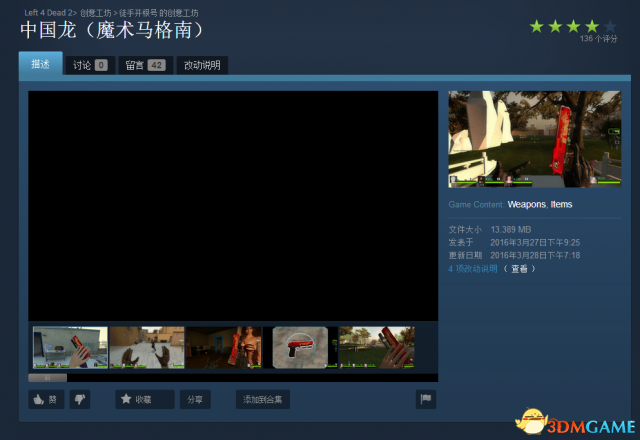Image resolution: width=640 pixels, height=440 pixels.
Task: Open the 留言 tab with 42 comments
Action: pyautogui.click(x=146, y=65)
